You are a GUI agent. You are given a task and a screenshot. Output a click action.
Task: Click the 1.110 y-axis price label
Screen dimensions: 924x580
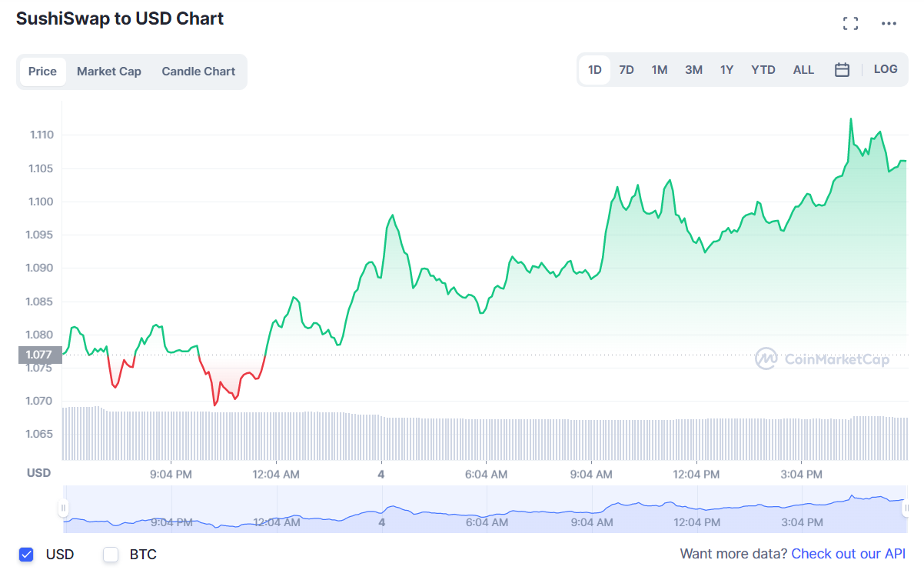click(x=42, y=135)
